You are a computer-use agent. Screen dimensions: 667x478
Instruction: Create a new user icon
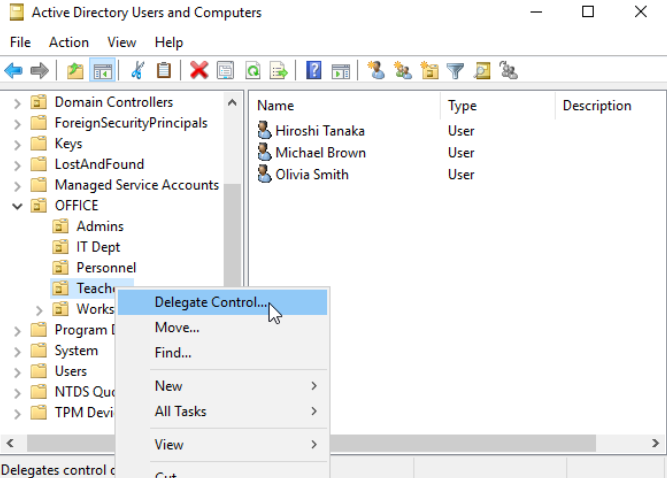376,71
